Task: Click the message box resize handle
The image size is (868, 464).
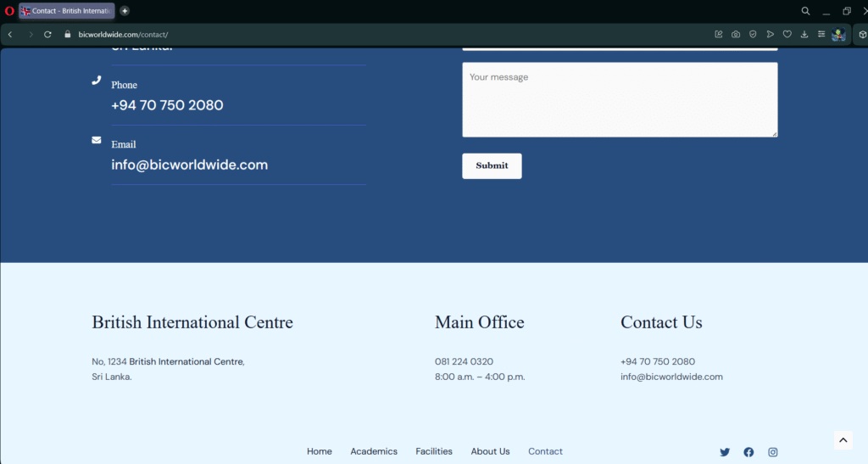Action: [x=775, y=133]
